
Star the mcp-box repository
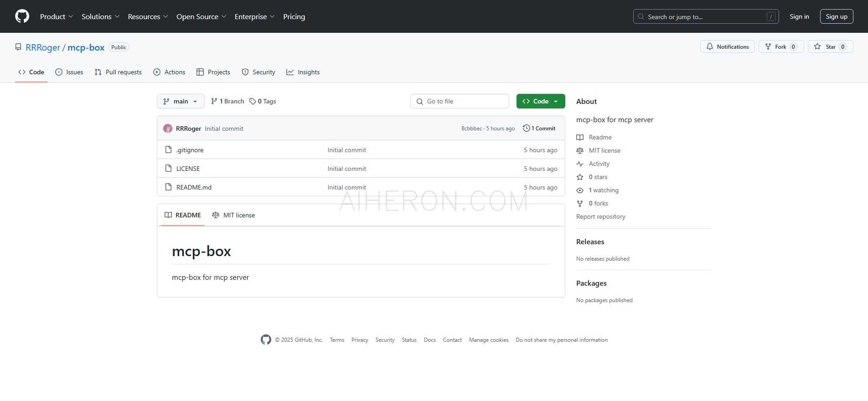(831, 46)
